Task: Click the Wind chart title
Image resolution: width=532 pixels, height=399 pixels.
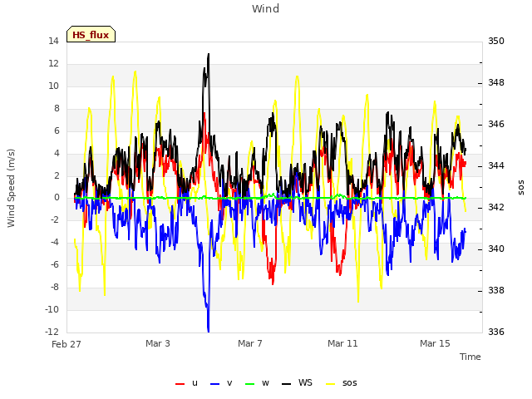Action: pyautogui.click(x=266, y=8)
